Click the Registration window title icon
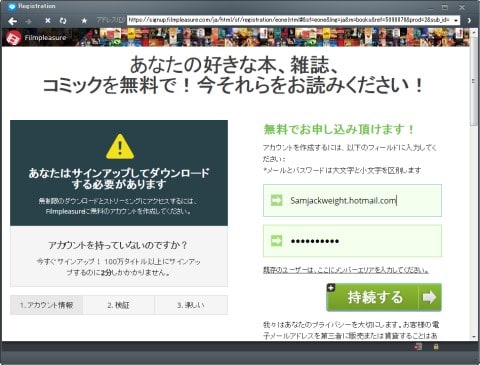The image size is (480, 365). (12, 6)
